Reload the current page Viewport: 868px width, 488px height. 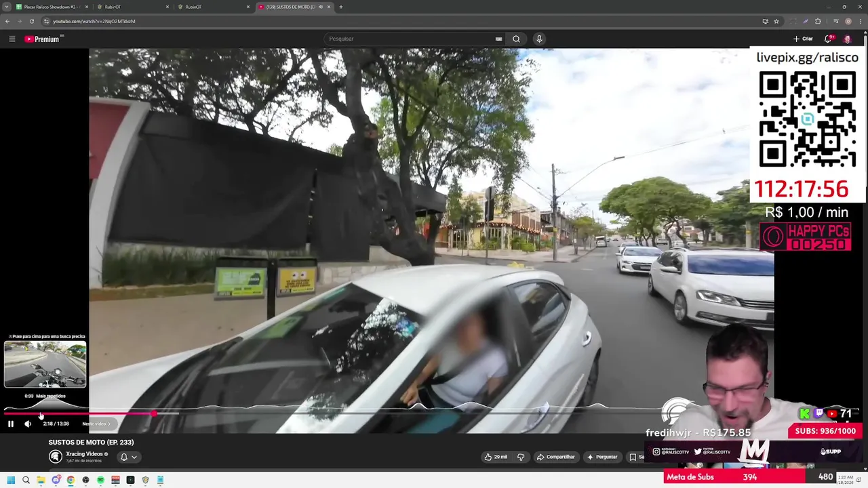(x=31, y=21)
